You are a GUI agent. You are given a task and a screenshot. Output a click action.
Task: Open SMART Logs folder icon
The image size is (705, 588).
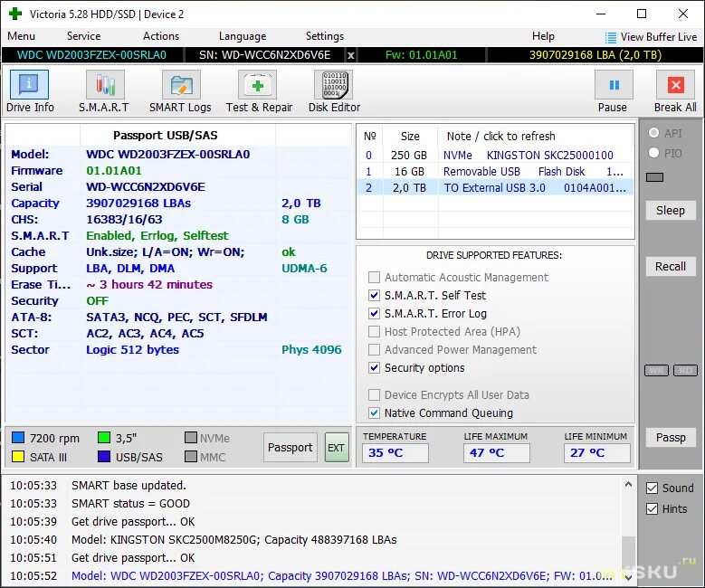pyautogui.click(x=181, y=84)
